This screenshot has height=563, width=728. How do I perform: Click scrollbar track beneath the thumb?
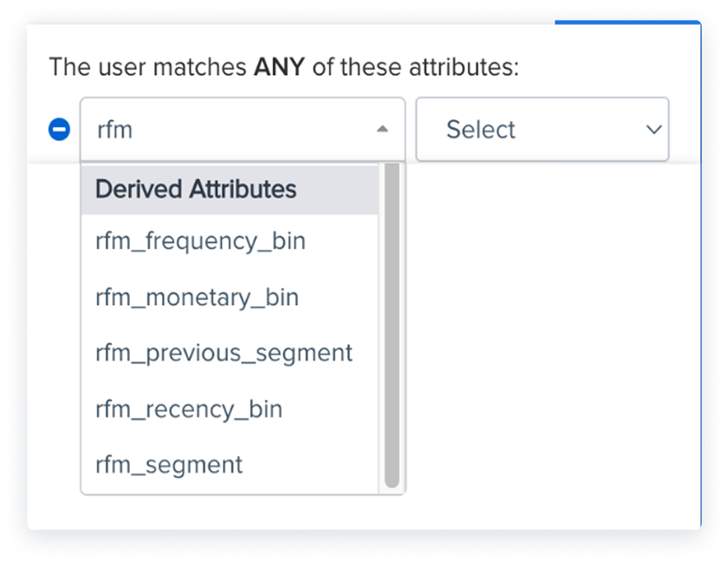click(x=392, y=491)
